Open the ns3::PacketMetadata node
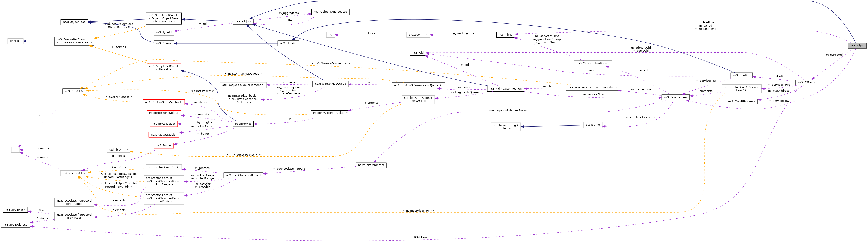The image size is (868, 242). [164, 113]
